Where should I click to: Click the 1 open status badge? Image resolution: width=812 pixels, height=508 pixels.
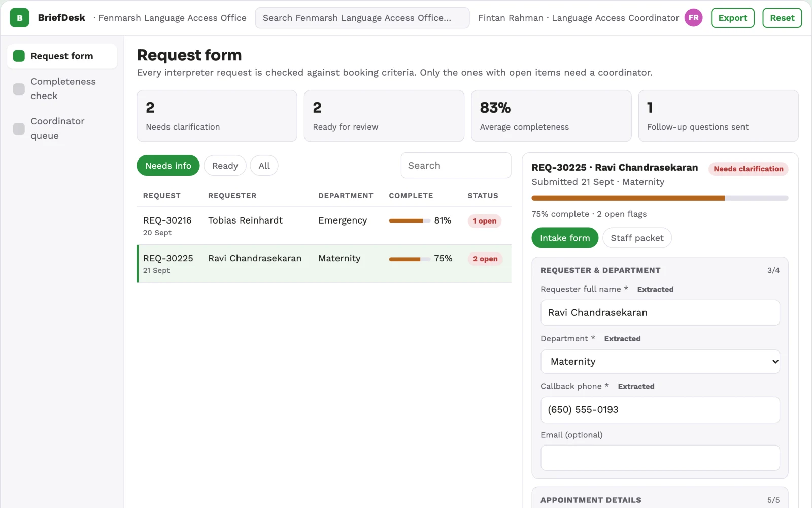click(485, 221)
